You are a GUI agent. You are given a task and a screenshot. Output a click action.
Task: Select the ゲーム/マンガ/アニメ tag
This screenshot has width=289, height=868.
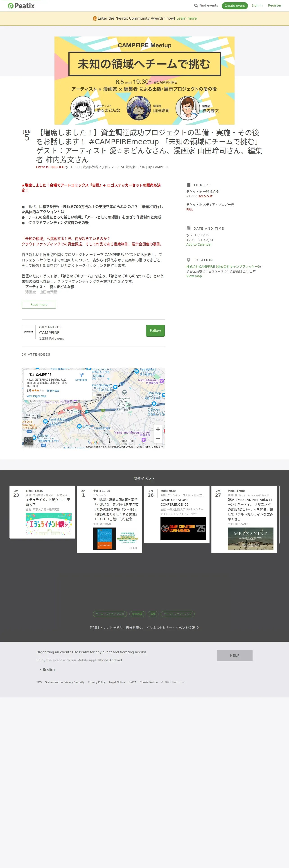coord(110,614)
